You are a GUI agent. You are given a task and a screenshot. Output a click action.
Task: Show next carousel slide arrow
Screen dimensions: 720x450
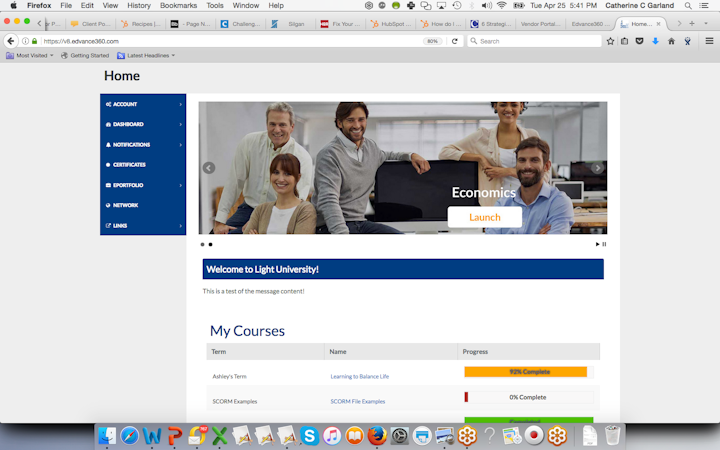pos(597,168)
